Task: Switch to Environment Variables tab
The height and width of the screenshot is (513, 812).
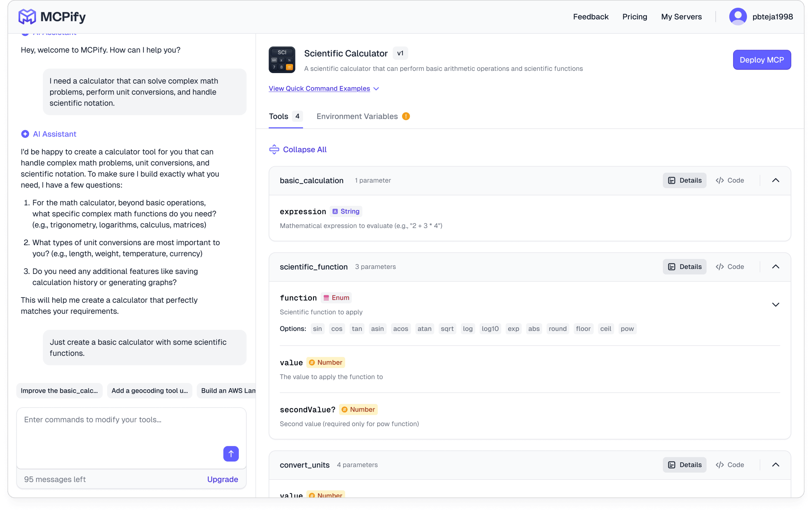Action: 357,116
